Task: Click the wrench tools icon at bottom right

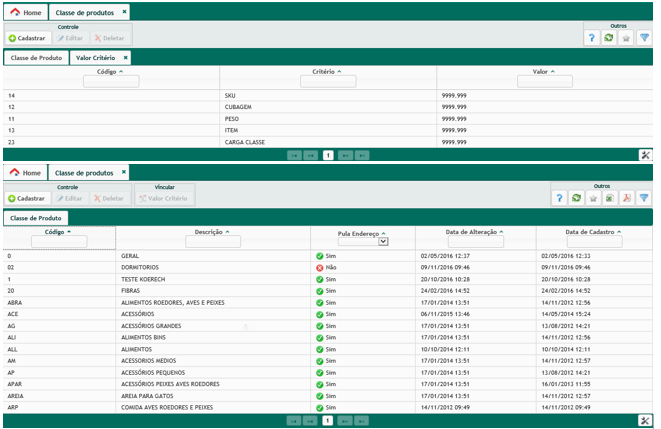Action: (646, 421)
